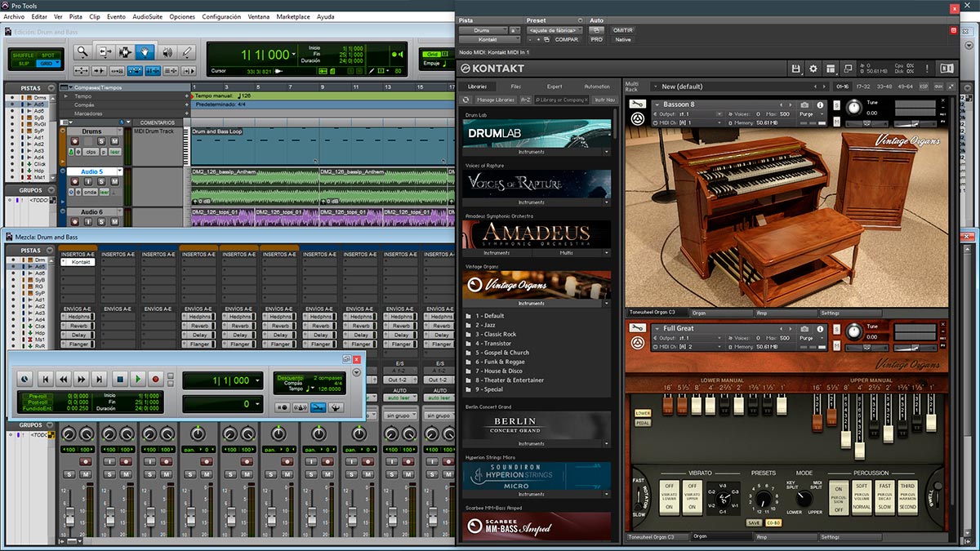Click the Online clock button in transport
The image size is (980, 551).
tap(24, 380)
